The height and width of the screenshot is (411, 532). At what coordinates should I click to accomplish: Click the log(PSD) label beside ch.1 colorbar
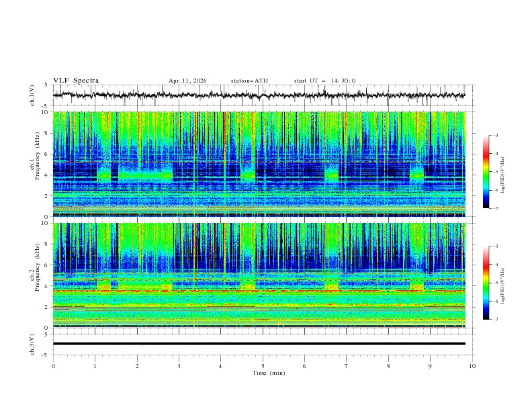tap(502, 175)
